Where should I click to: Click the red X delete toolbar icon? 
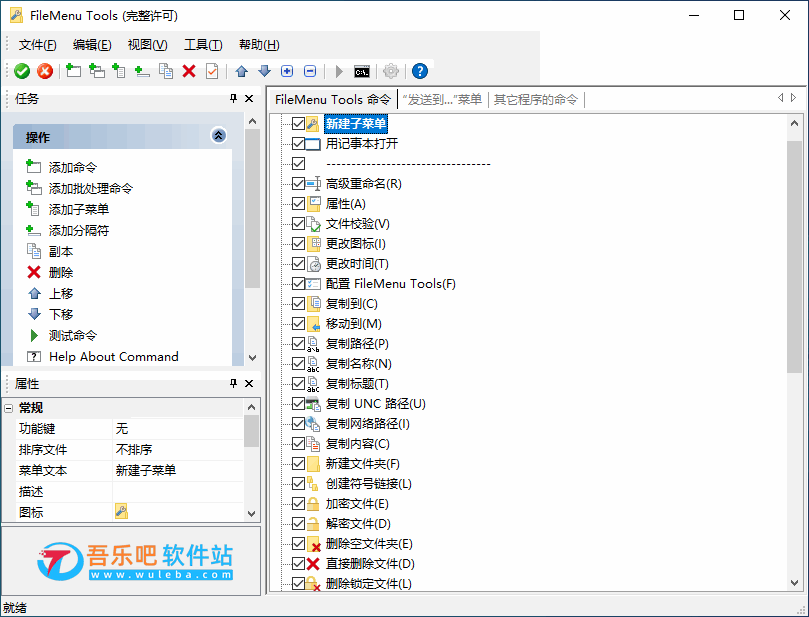[189, 71]
